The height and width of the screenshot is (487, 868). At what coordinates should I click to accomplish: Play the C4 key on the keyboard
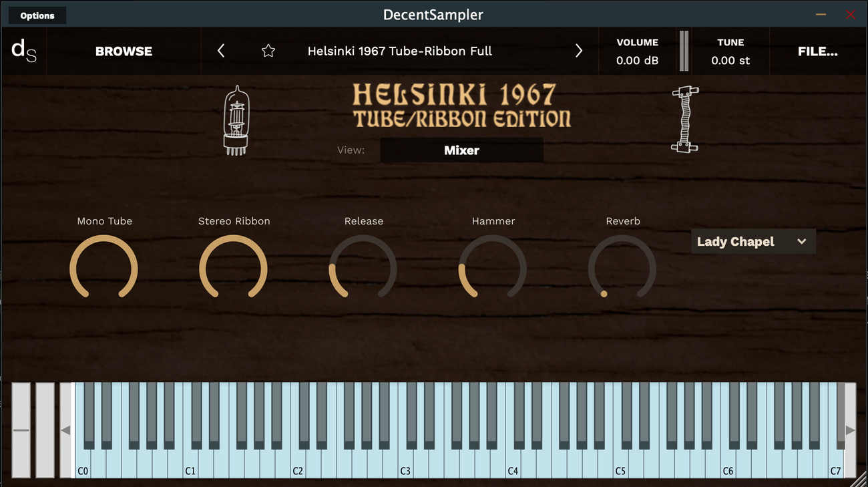tap(512, 463)
